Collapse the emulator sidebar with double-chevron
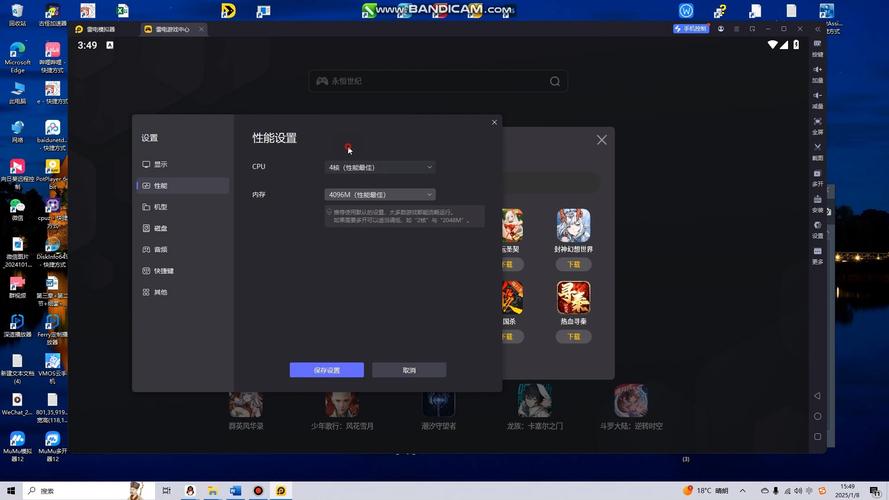This screenshot has height=500, width=889. 818,29
